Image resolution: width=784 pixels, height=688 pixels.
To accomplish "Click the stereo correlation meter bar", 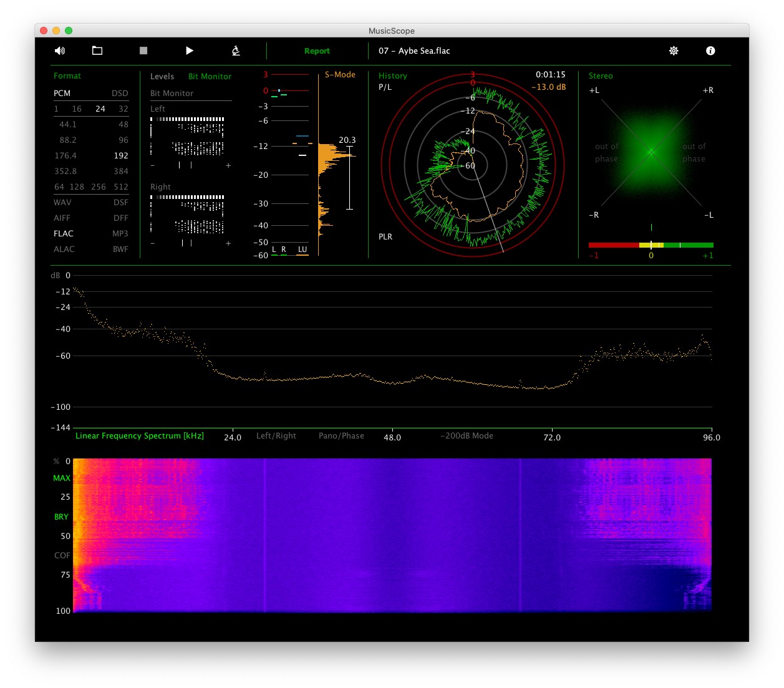I will 651,245.
